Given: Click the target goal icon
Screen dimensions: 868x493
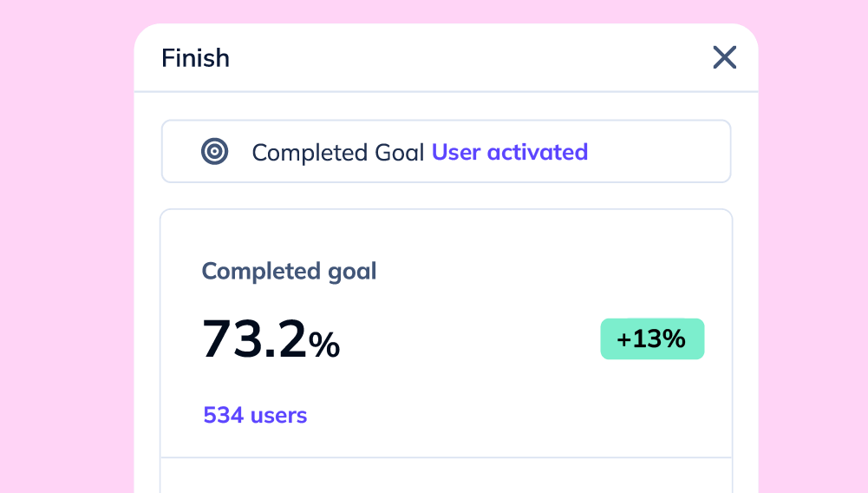Looking at the screenshot, I should pos(215,151).
